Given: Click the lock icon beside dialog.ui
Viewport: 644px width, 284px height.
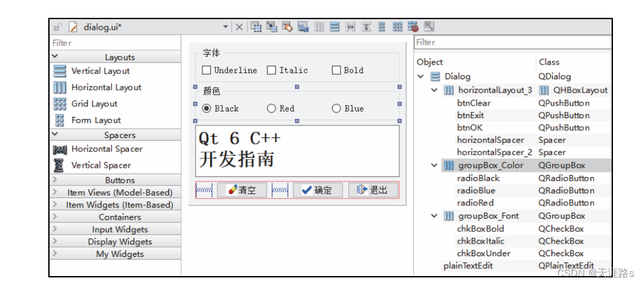Looking at the screenshot, I should tap(58, 28).
